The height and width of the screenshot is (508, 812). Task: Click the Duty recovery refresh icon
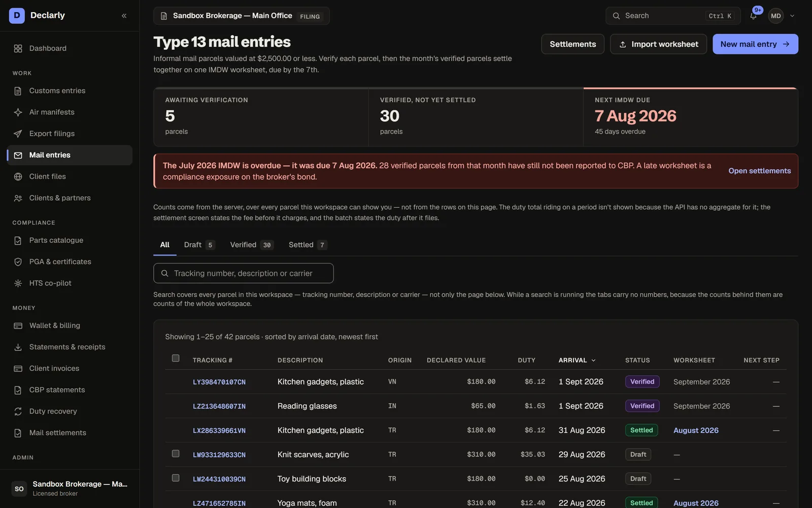[x=18, y=411]
